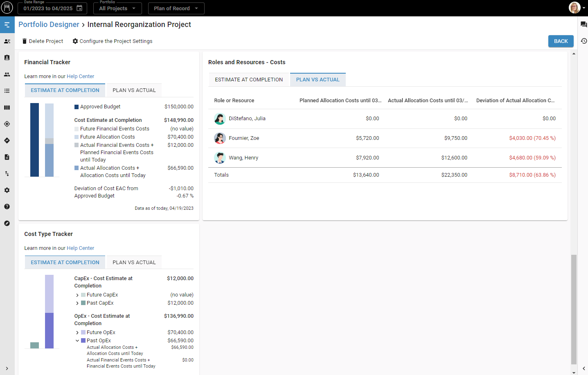Click the Future Allocation Costs legend swatch
Image resolution: width=588 pixels, height=375 pixels.
coord(77,137)
